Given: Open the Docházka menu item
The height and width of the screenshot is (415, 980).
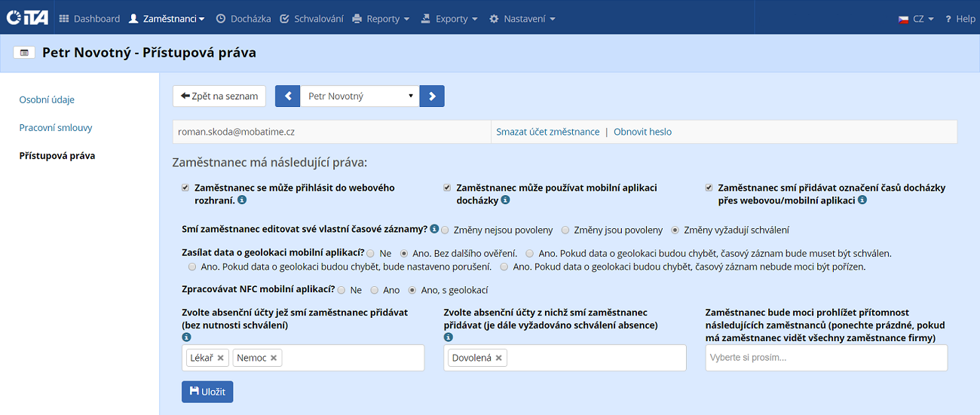Looking at the screenshot, I should pyautogui.click(x=243, y=19).
